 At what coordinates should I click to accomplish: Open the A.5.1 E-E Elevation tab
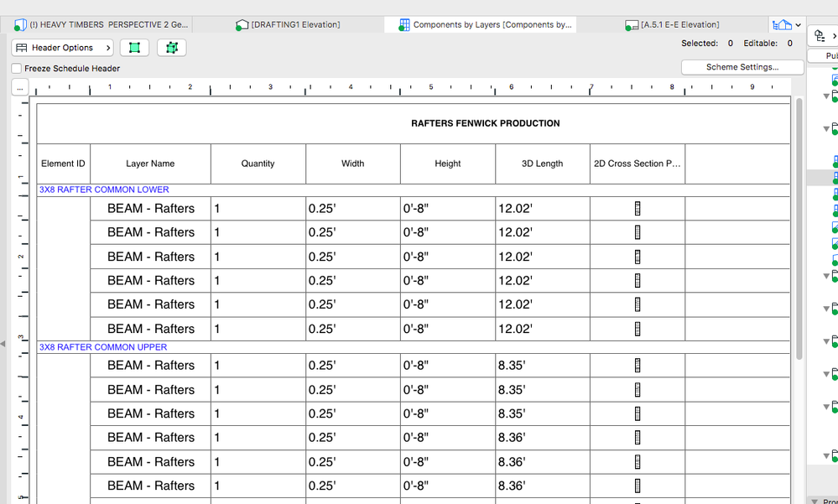click(672, 25)
